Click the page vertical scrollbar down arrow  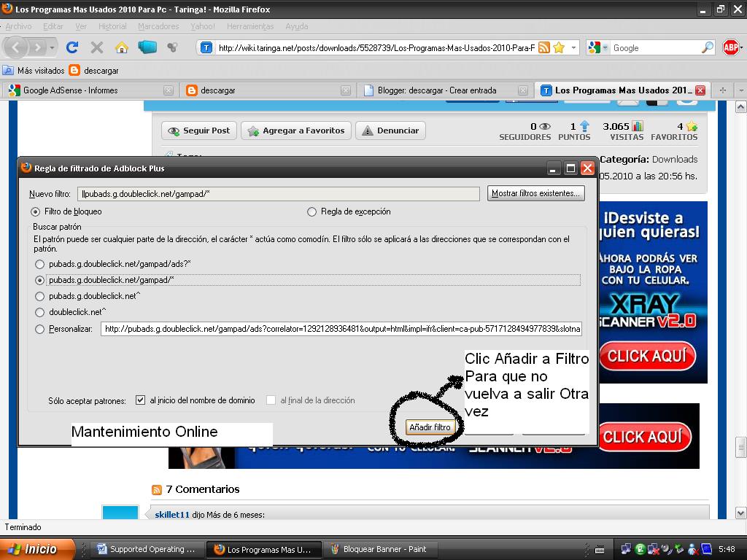(x=741, y=513)
